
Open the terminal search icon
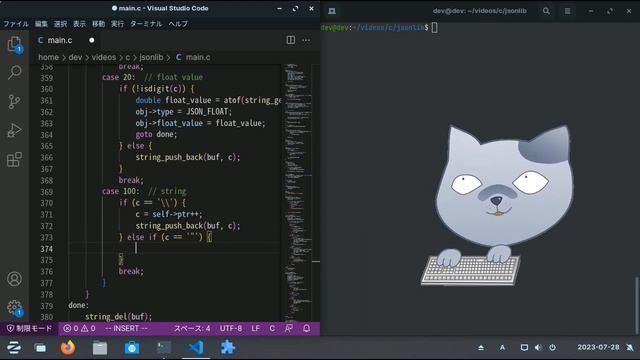(x=546, y=11)
